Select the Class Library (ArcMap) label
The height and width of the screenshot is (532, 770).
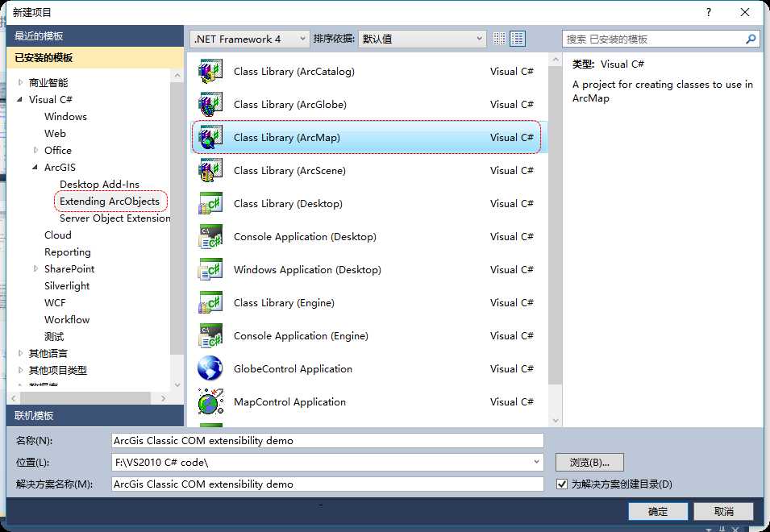coord(287,137)
